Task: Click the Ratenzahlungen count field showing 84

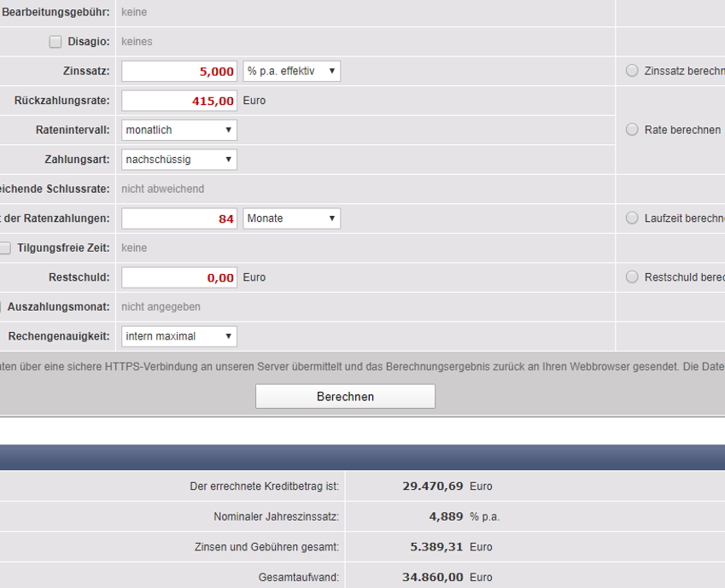Action: pos(179,218)
